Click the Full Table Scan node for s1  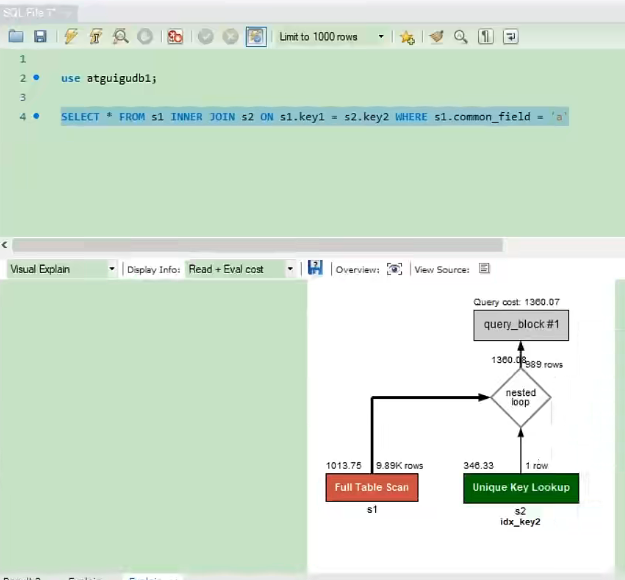(371, 488)
